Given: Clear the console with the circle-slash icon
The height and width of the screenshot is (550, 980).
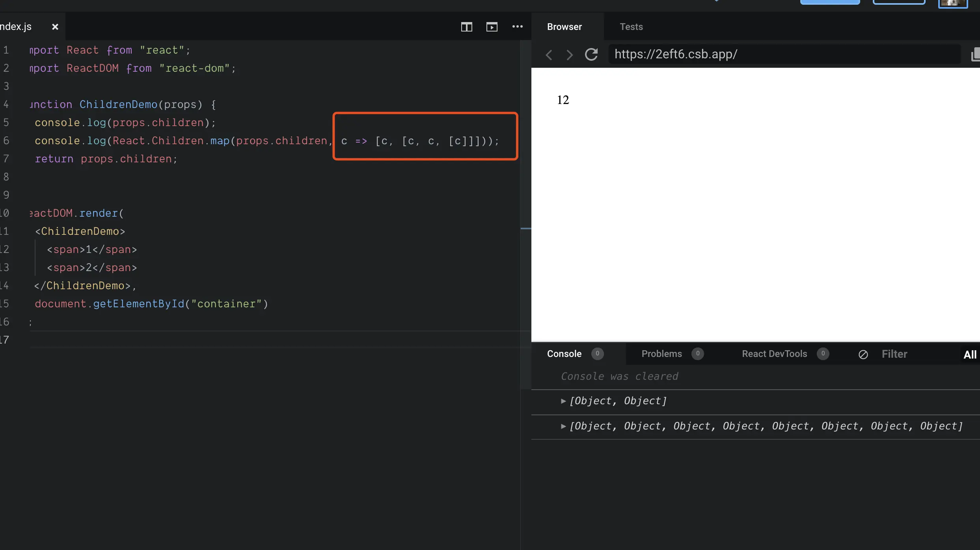Looking at the screenshot, I should click(863, 354).
